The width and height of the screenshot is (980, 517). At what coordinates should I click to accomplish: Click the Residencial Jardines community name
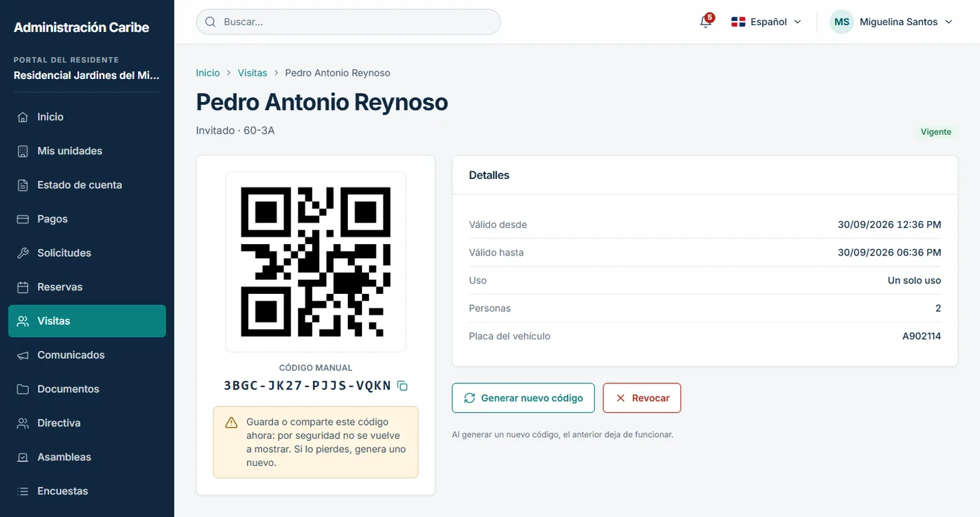87,76
